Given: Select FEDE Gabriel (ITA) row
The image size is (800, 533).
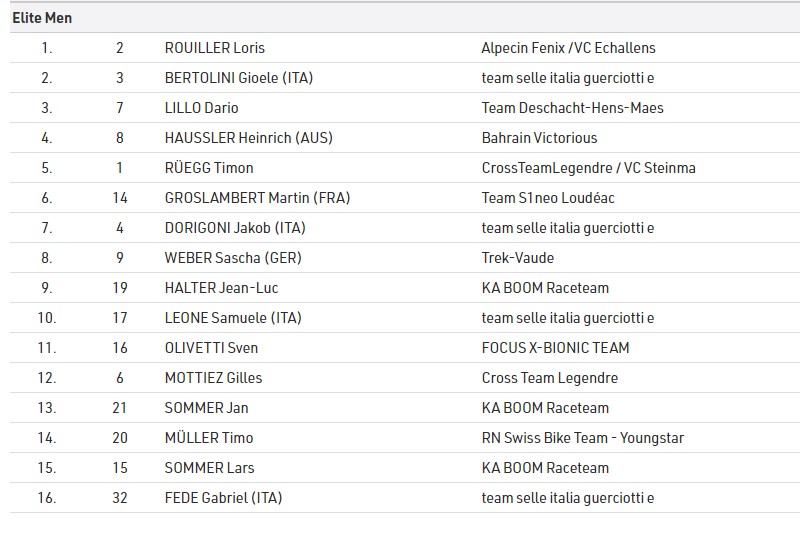Looking at the screenshot, I should (405, 498).
